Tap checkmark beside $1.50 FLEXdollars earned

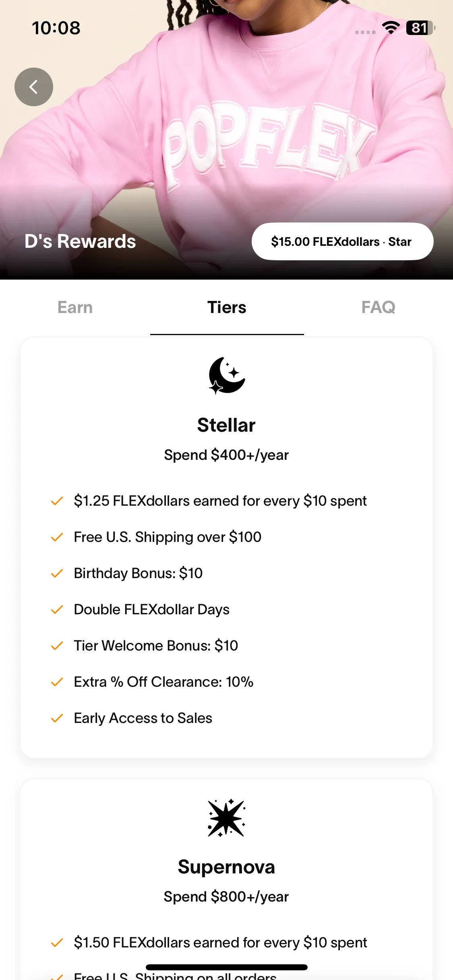click(x=57, y=943)
